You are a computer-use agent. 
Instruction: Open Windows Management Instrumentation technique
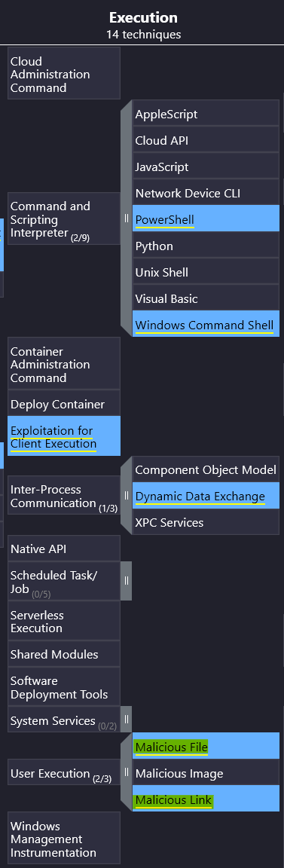click(x=64, y=839)
